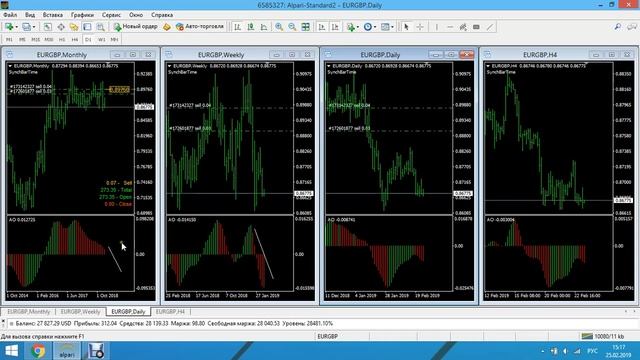
Task: Expand the new chart dropdown arrow
Action: tap(16, 27)
